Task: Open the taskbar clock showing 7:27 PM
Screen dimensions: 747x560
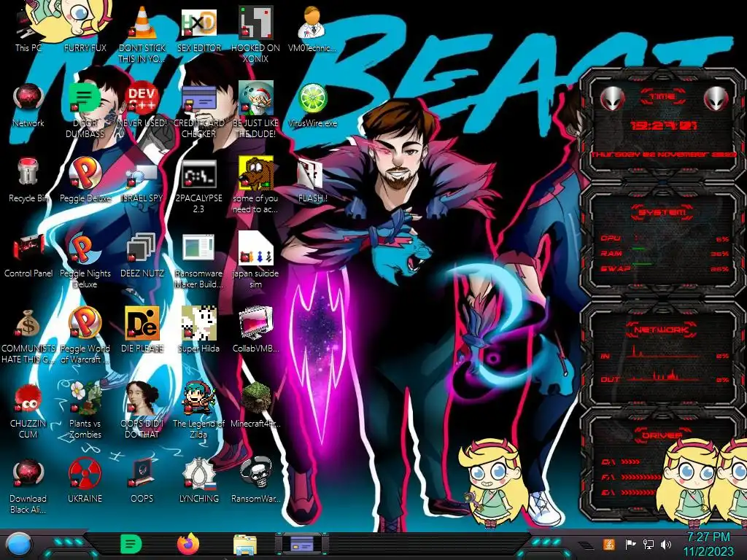Action: click(708, 544)
